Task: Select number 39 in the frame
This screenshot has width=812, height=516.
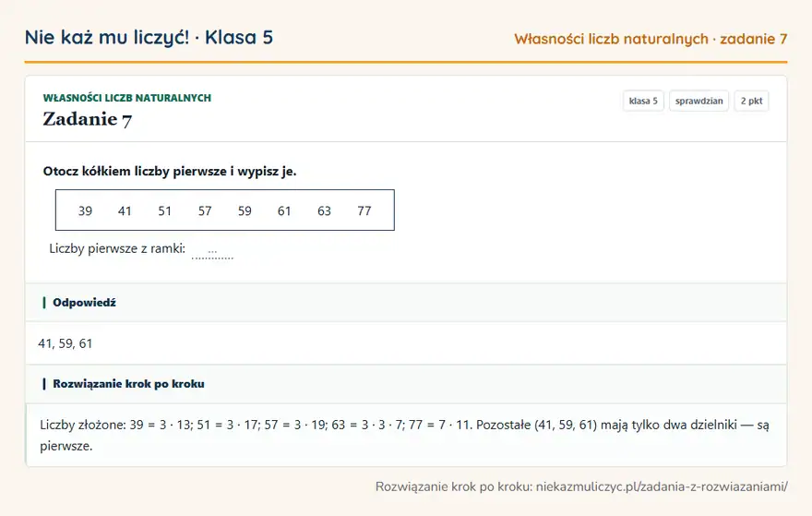Action: (86, 210)
